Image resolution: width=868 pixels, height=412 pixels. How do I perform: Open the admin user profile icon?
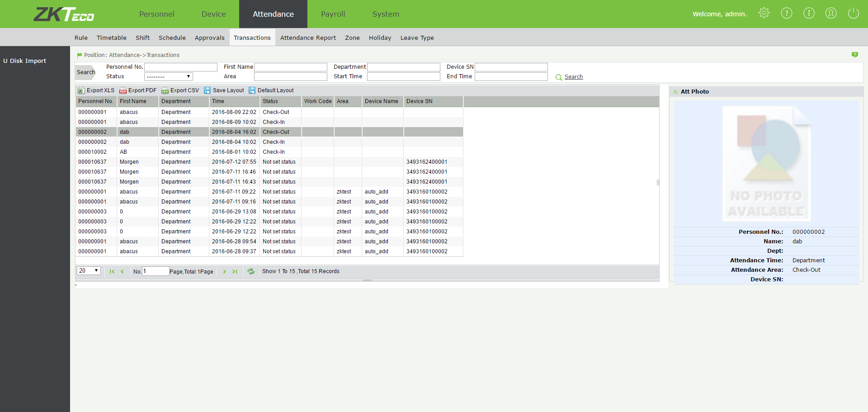(831, 13)
